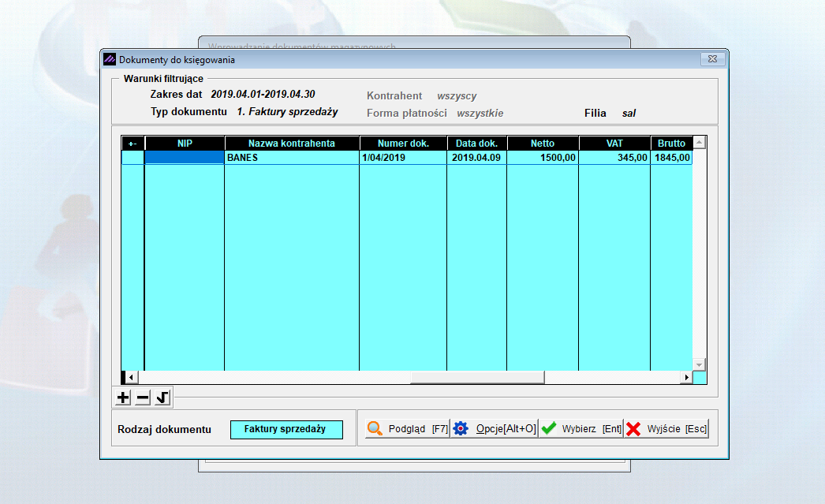
Task: Click Kontrahent value wszyscy
Action: point(457,95)
